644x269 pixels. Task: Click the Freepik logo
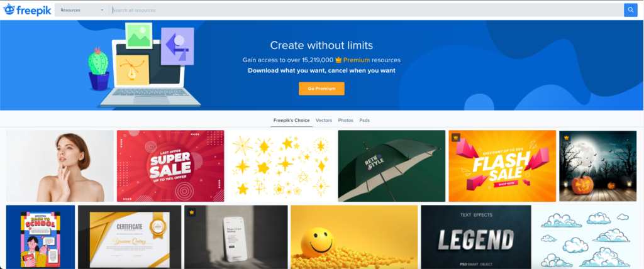point(27,10)
